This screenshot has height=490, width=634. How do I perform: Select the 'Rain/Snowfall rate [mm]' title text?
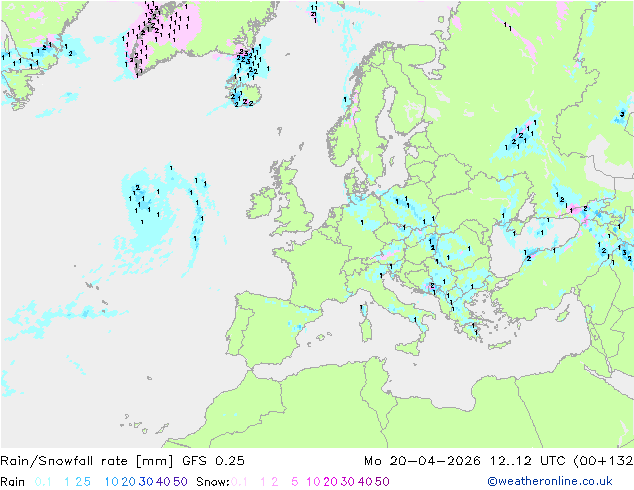87,460
